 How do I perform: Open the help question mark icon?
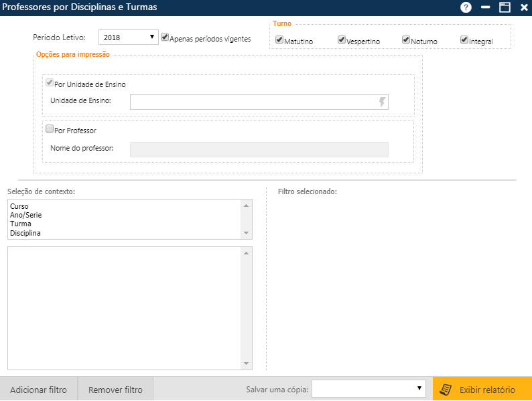pyautogui.click(x=466, y=7)
